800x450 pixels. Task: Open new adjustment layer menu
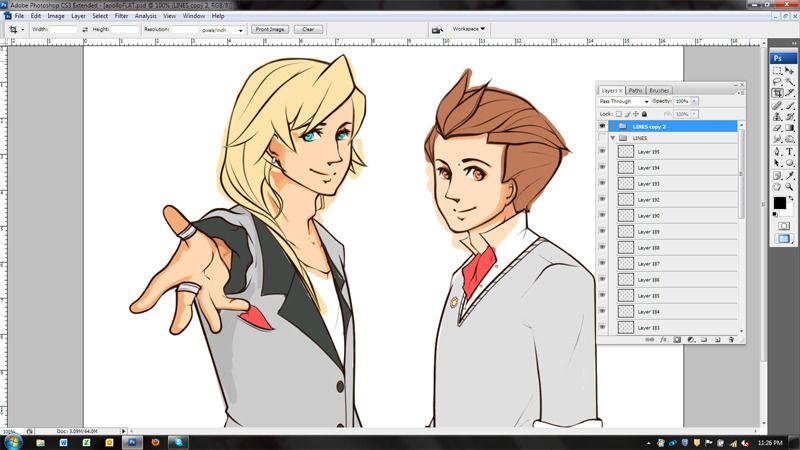691,339
